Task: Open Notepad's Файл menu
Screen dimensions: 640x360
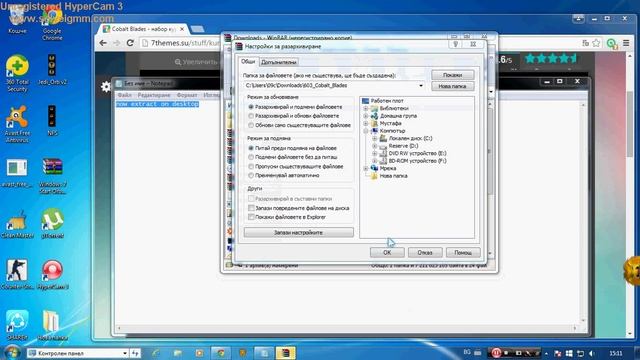Action: 124,95
